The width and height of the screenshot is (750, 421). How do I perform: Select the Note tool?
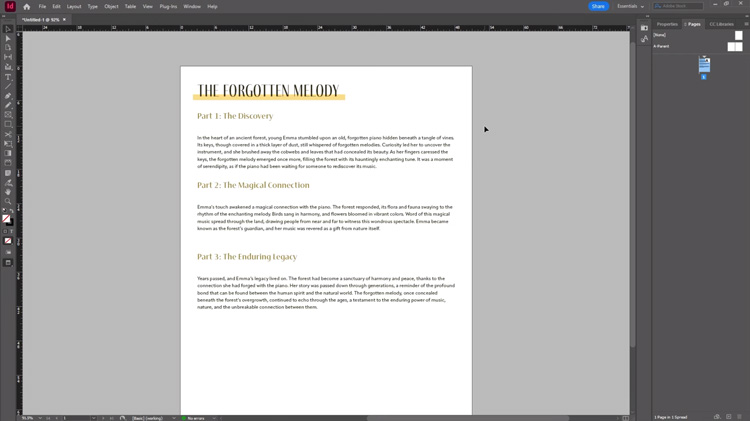(x=8, y=173)
